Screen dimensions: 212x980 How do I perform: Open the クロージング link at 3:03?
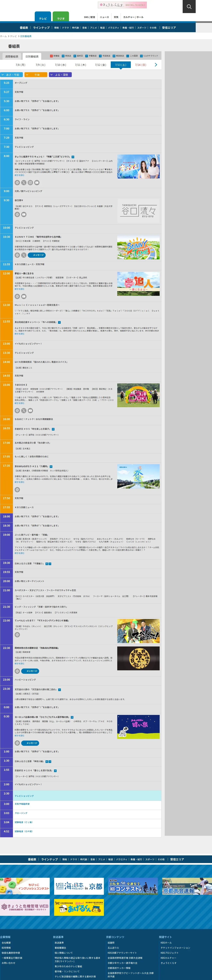tap(21, 813)
